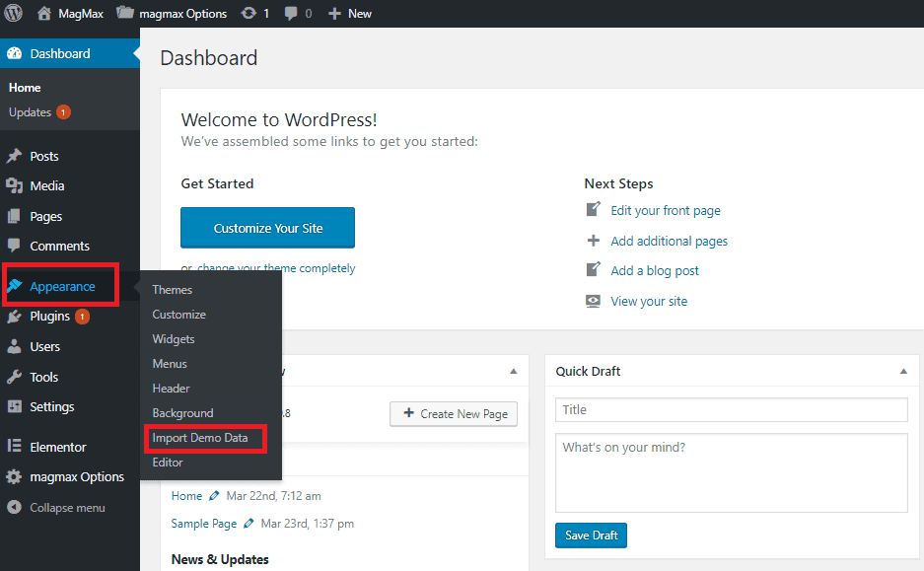Choose Header in the Appearance submenu
Screen dimensions: 924x571
pyautogui.click(x=171, y=389)
